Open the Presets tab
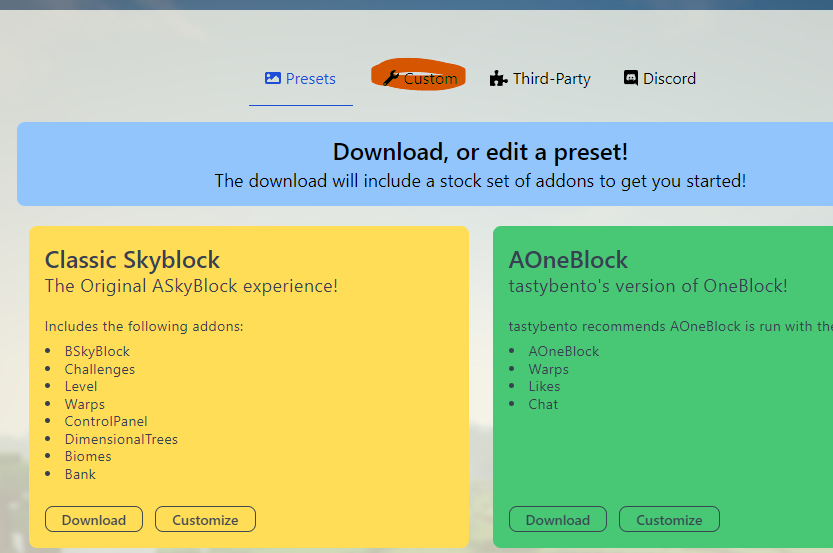Image resolution: width=833 pixels, height=553 pixels. [301, 79]
